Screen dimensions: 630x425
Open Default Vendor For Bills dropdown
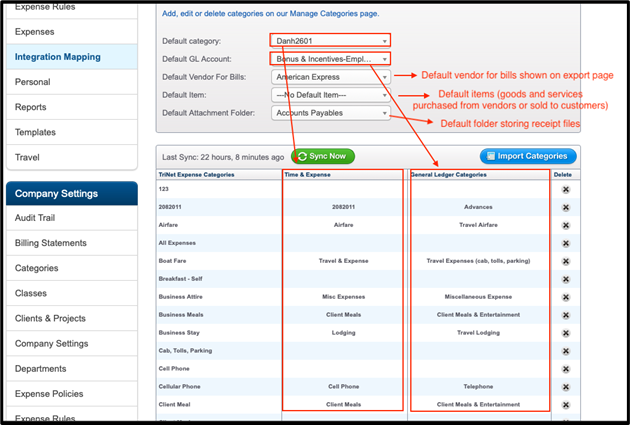click(x=329, y=77)
